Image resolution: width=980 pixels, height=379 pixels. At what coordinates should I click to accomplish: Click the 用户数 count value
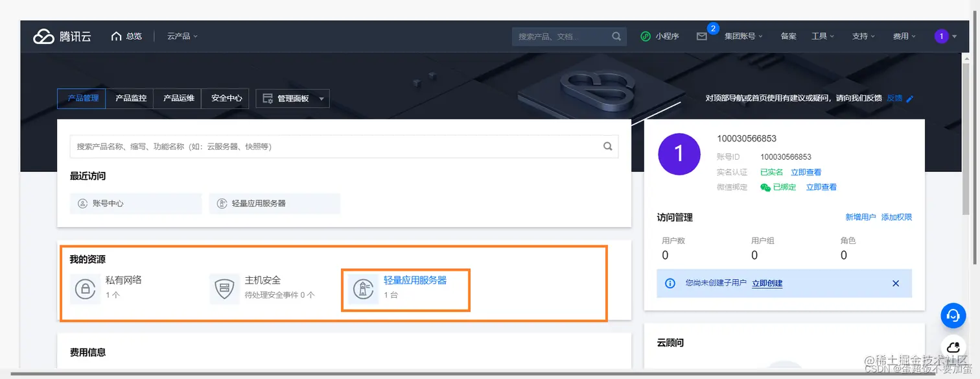(665, 256)
